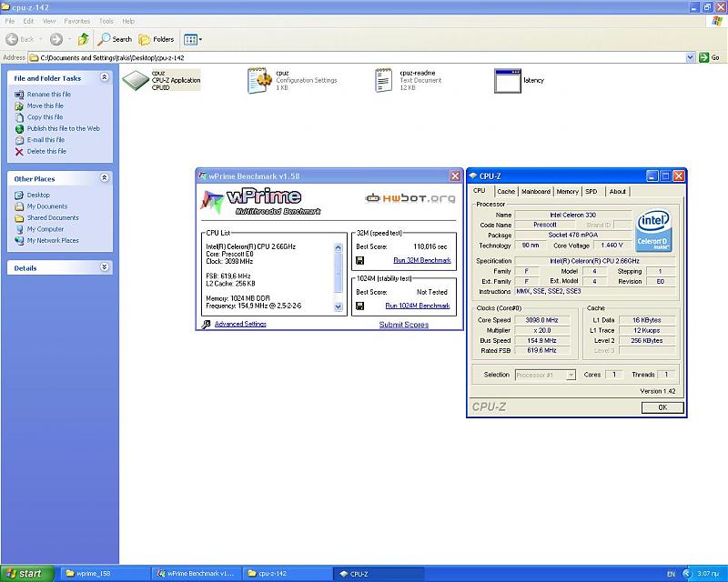Open the View menu in Explorer
This screenshot has height=582, width=728.
(49, 21)
